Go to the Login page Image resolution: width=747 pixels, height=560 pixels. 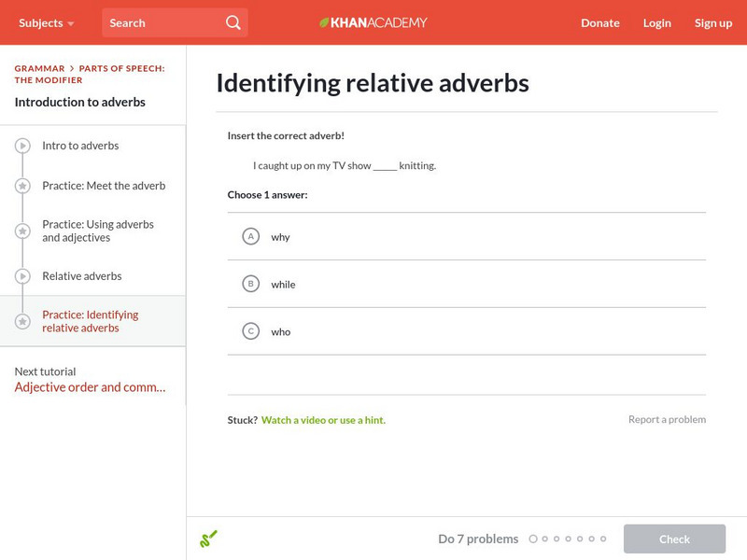(x=656, y=22)
